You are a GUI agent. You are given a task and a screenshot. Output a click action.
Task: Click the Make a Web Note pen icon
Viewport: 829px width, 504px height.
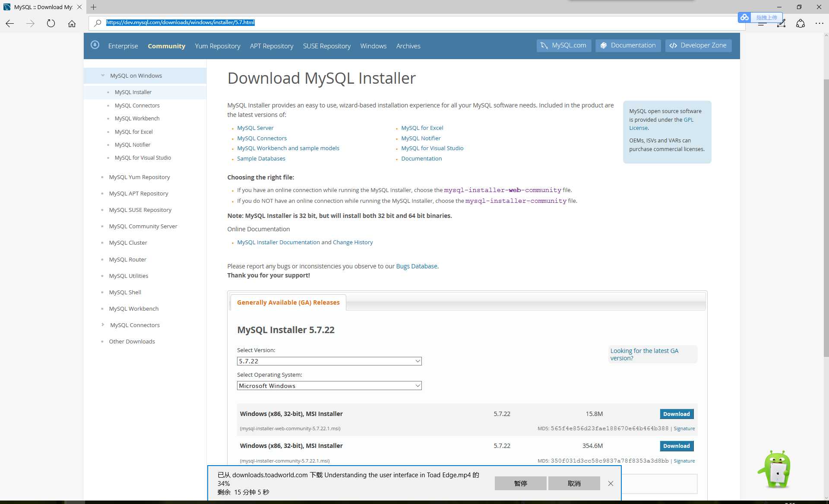tap(781, 24)
